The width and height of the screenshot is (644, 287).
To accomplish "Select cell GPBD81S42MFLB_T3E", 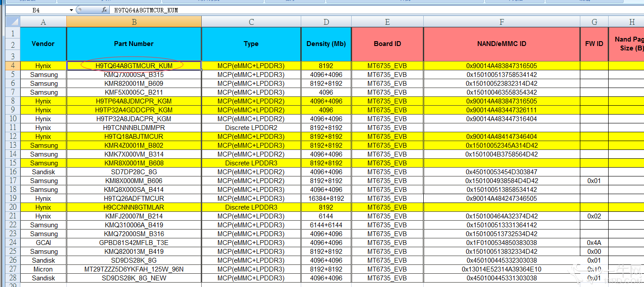I will pos(134,243).
